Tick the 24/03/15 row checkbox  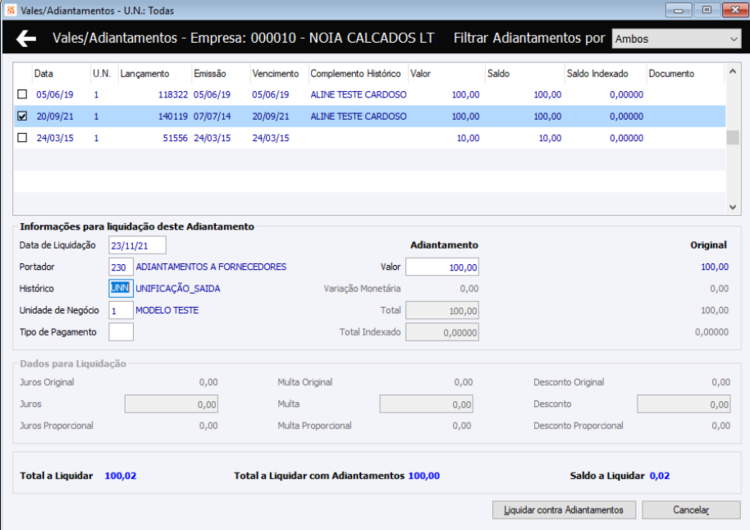[22, 138]
